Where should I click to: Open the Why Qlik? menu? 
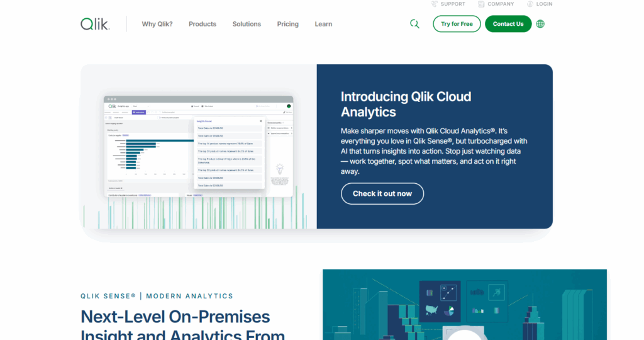[157, 24]
